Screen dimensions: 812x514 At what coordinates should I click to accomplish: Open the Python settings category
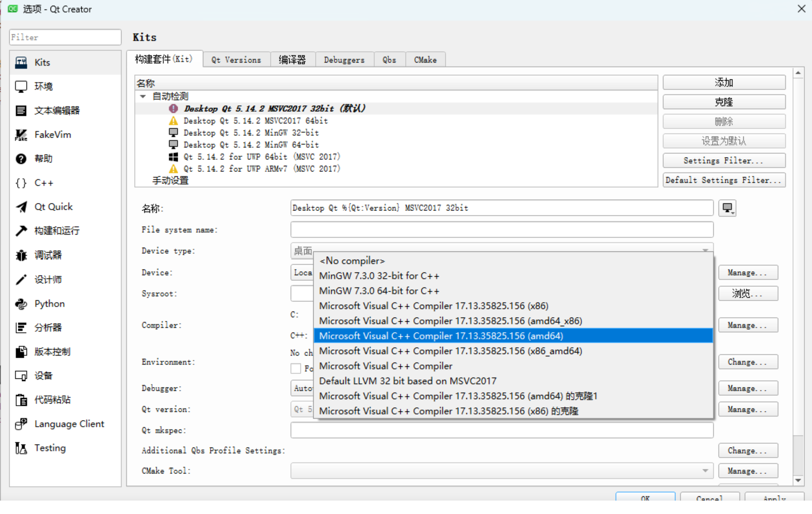pyautogui.click(x=49, y=303)
